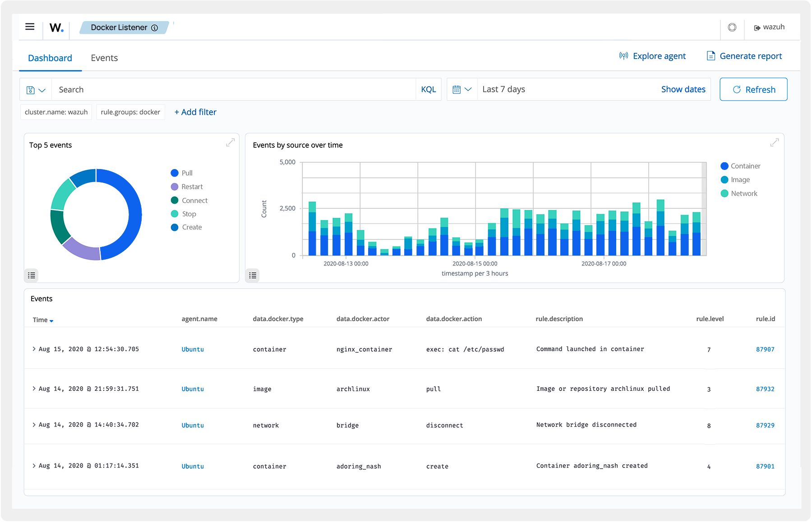This screenshot has height=522, width=812.
Task: Open rule ID 87932 link
Action: pos(765,389)
